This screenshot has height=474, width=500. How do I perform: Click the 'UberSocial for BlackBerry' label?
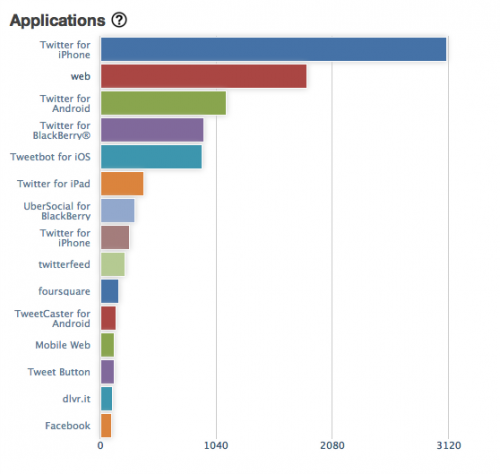click(x=57, y=211)
